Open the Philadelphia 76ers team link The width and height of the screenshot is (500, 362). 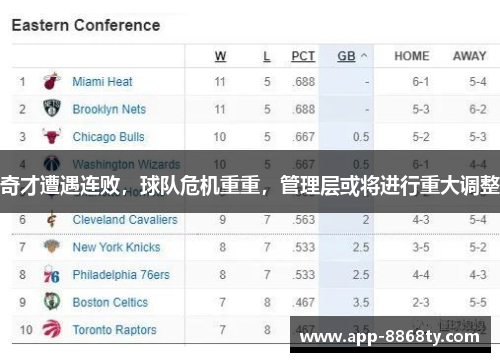[121, 275]
